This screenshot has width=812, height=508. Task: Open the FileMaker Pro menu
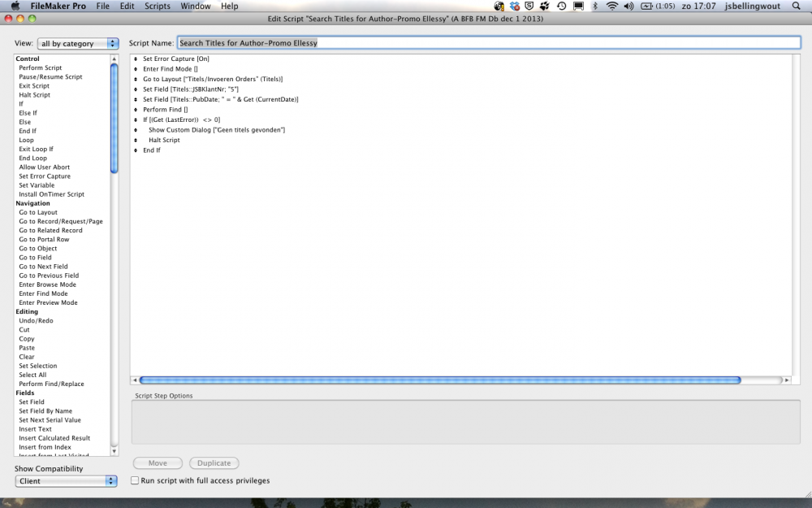pyautogui.click(x=58, y=7)
